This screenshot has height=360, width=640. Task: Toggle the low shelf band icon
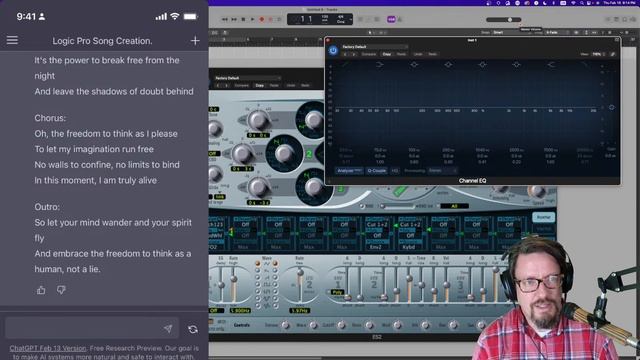380,64
